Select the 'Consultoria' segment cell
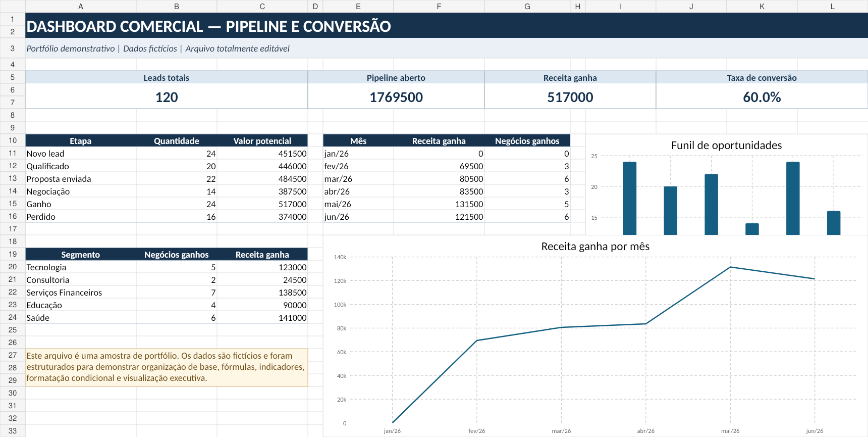The width and height of the screenshot is (868, 437). click(81, 279)
